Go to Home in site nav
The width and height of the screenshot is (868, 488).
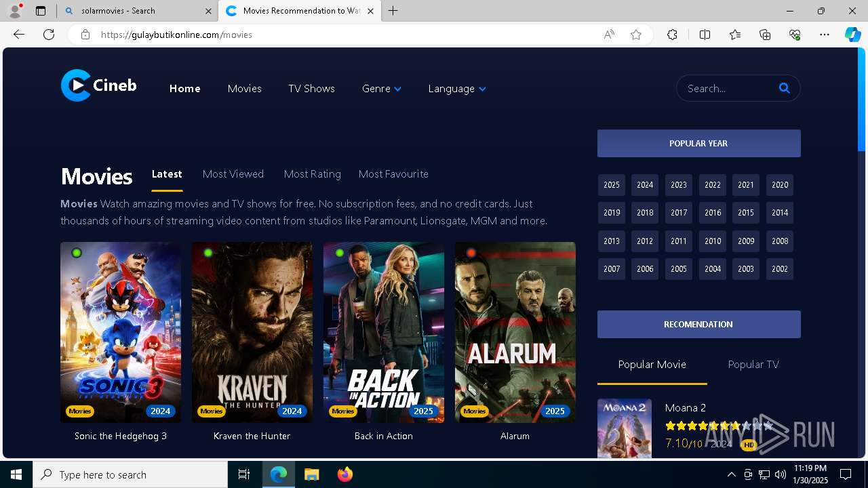(x=184, y=89)
